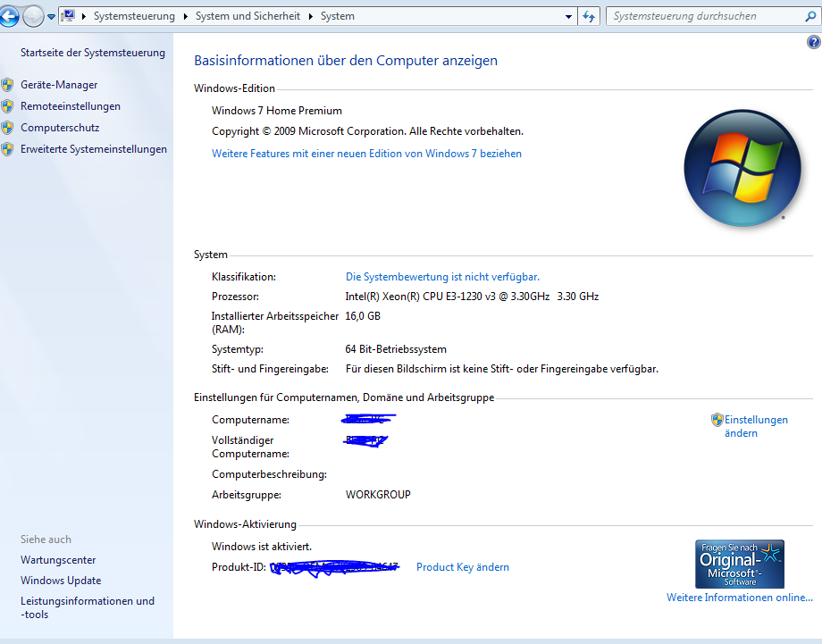Select the System breadcrumb entry
822x644 pixels.
click(338, 16)
